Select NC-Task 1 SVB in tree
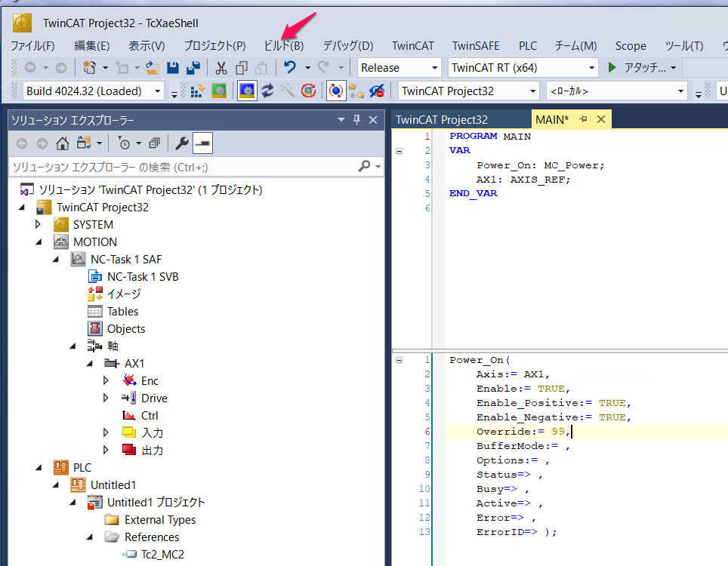The image size is (728, 566). coord(143,277)
